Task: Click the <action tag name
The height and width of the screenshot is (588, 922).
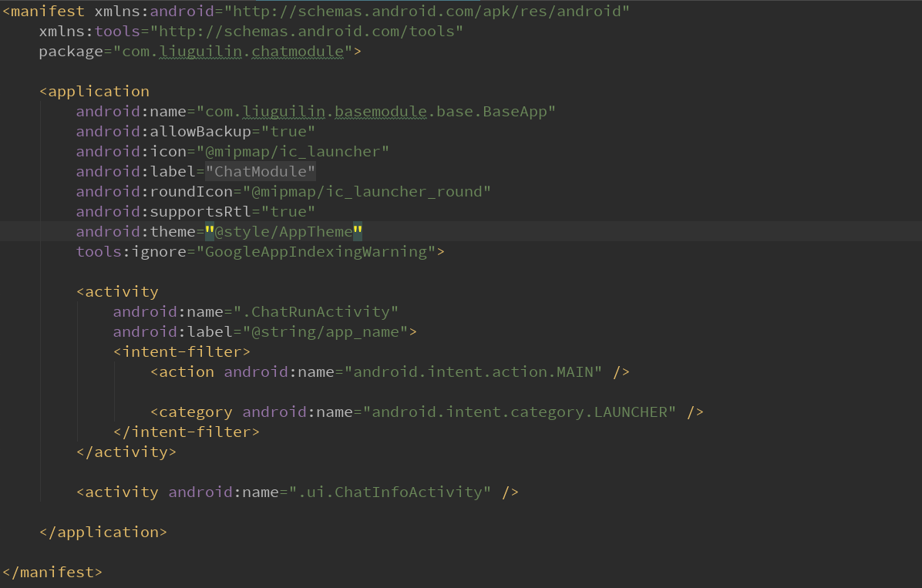Action: pos(182,371)
